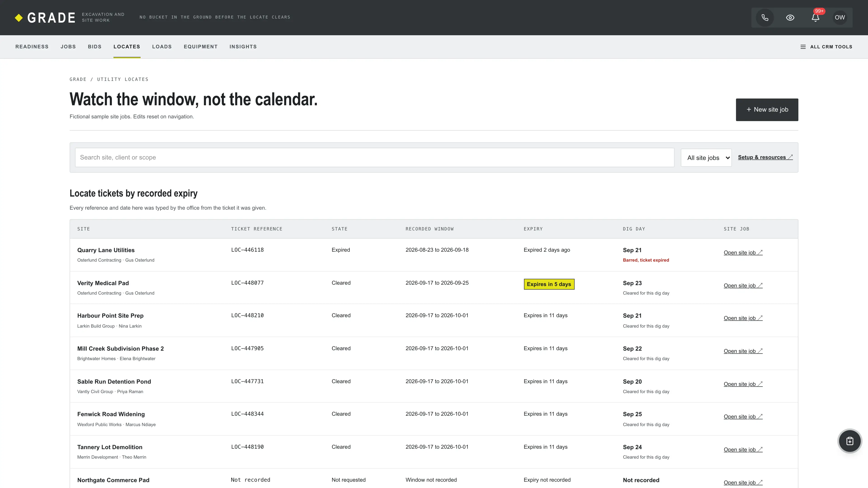Click the Dig Day column header
Image resolution: width=868 pixels, height=488 pixels.
point(634,229)
